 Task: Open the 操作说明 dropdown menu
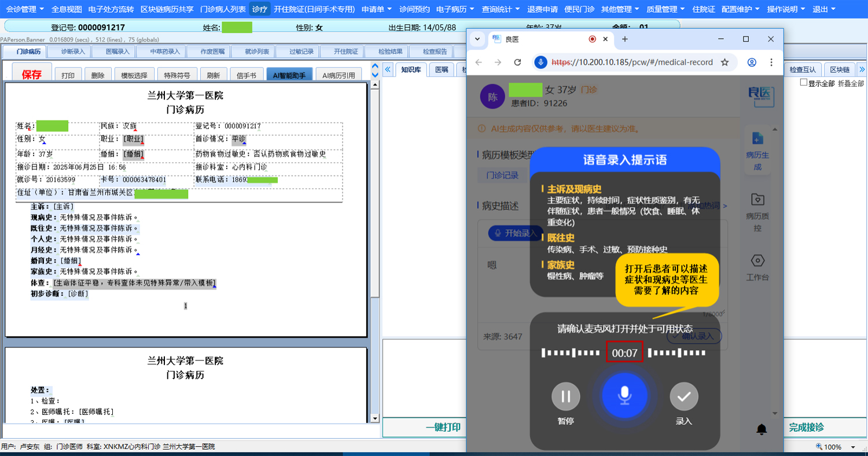[786, 9]
